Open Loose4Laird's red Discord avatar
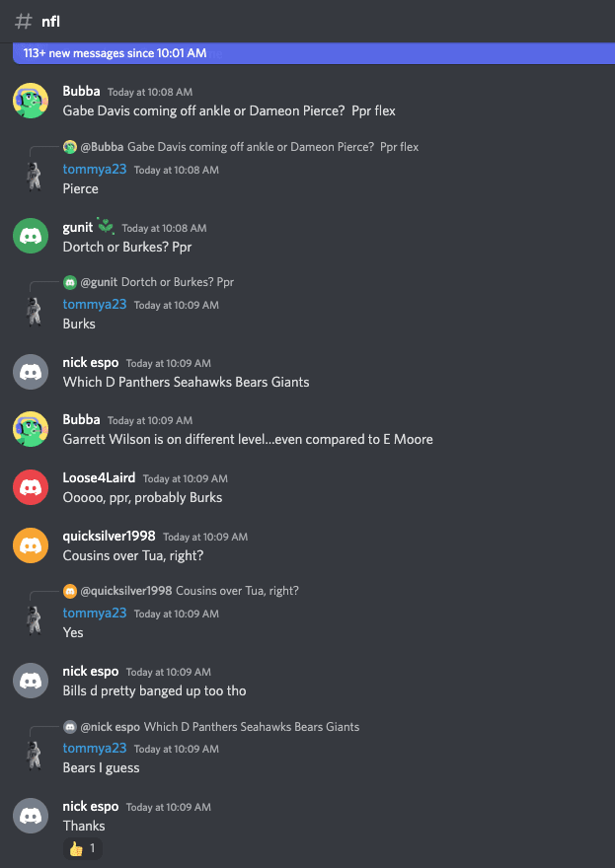The height and width of the screenshot is (868, 615). coord(31,487)
